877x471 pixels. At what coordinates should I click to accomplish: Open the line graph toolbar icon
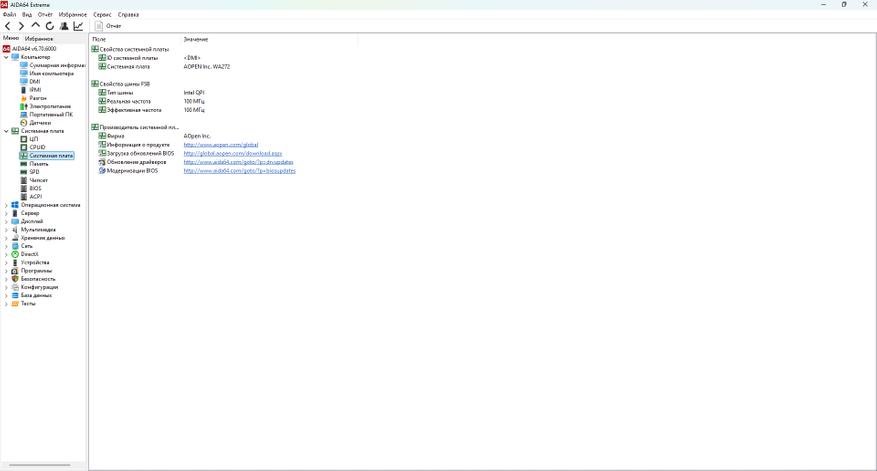pos(78,26)
